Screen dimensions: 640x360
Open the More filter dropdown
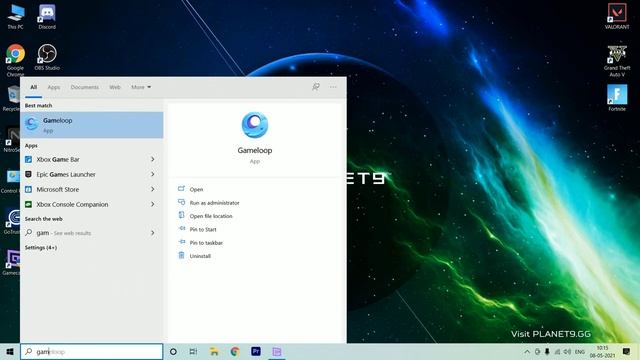click(141, 87)
